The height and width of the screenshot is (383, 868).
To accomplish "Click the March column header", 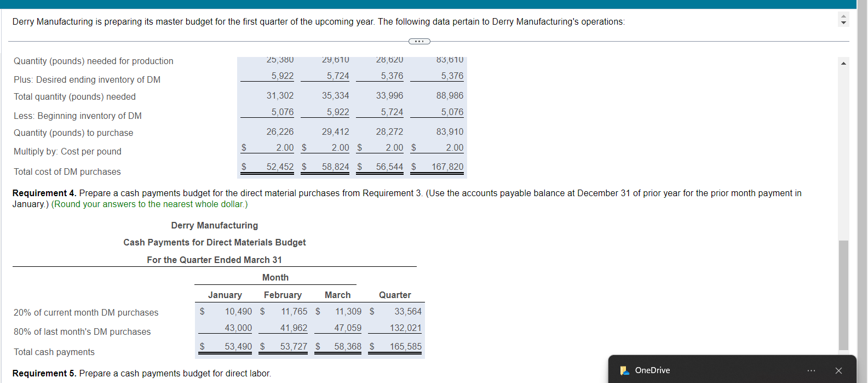I will [338, 295].
